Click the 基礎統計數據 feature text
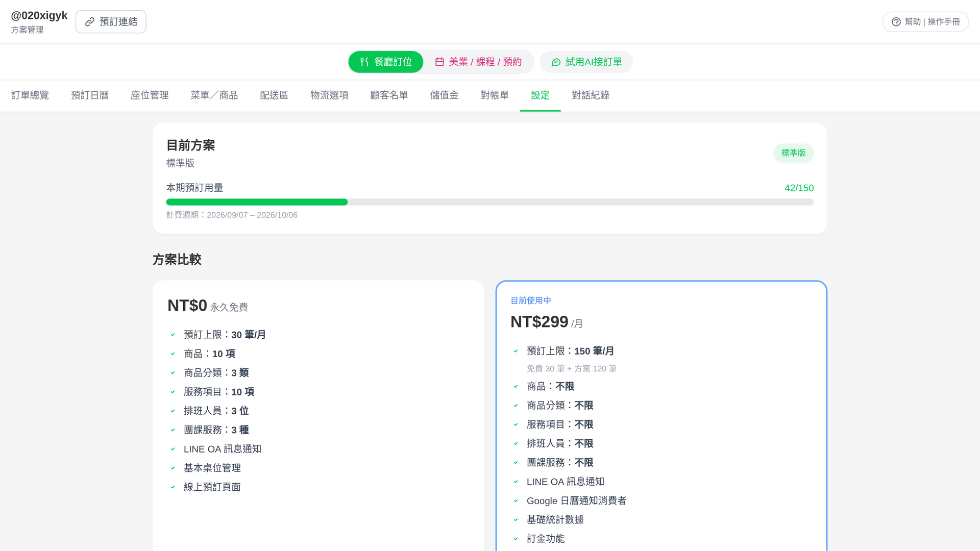The image size is (980, 551). [555, 520]
